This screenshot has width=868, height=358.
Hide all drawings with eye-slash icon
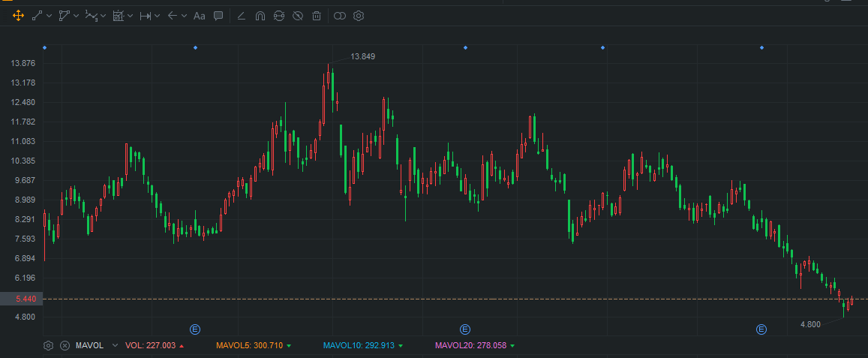[298, 16]
